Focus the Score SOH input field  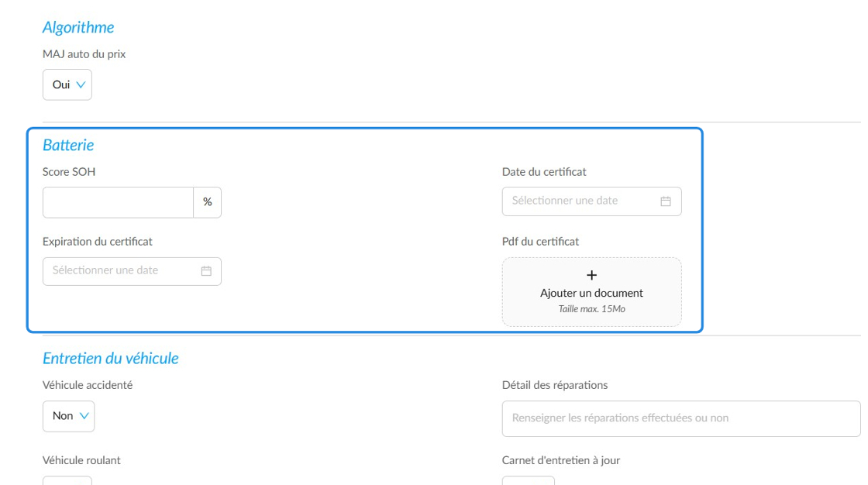coord(118,202)
